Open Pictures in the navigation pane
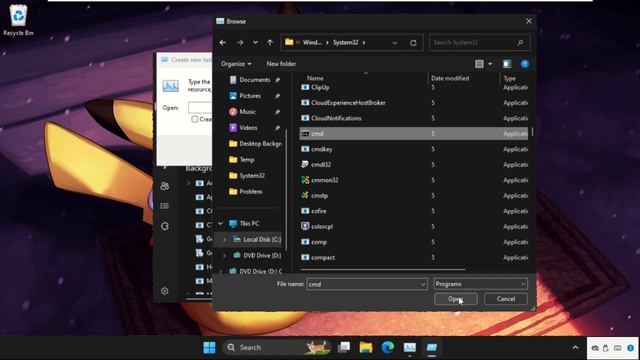This screenshot has height=360, width=640. [x=250, y=96]
